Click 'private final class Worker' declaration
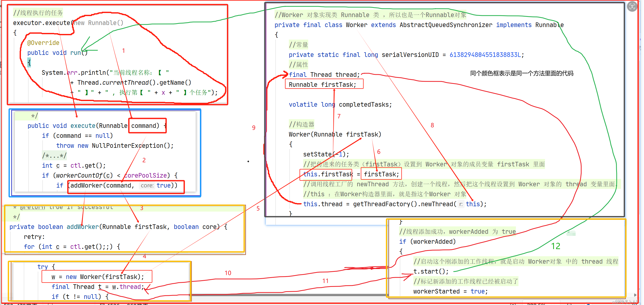The image size is (644, 305). (x=321, y=25)
